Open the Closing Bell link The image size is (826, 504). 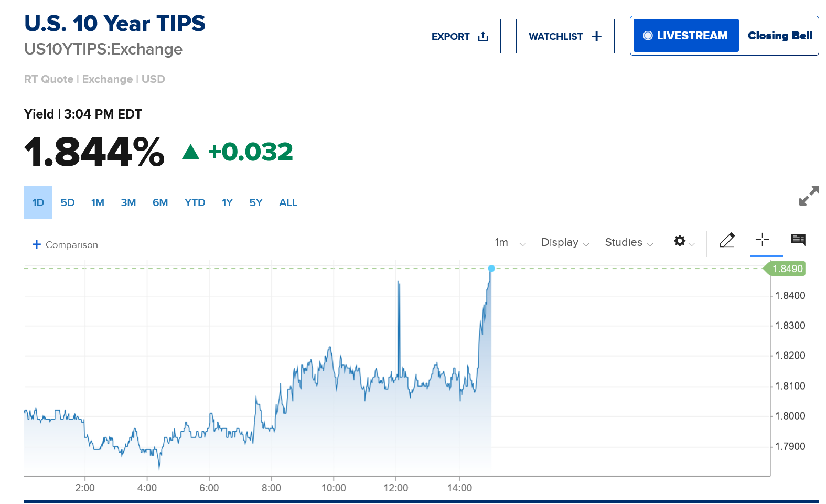pyautogui.click(x=780, y=36)
